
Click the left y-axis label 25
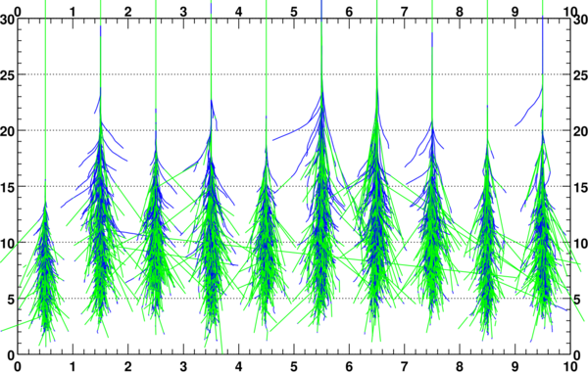7,75
